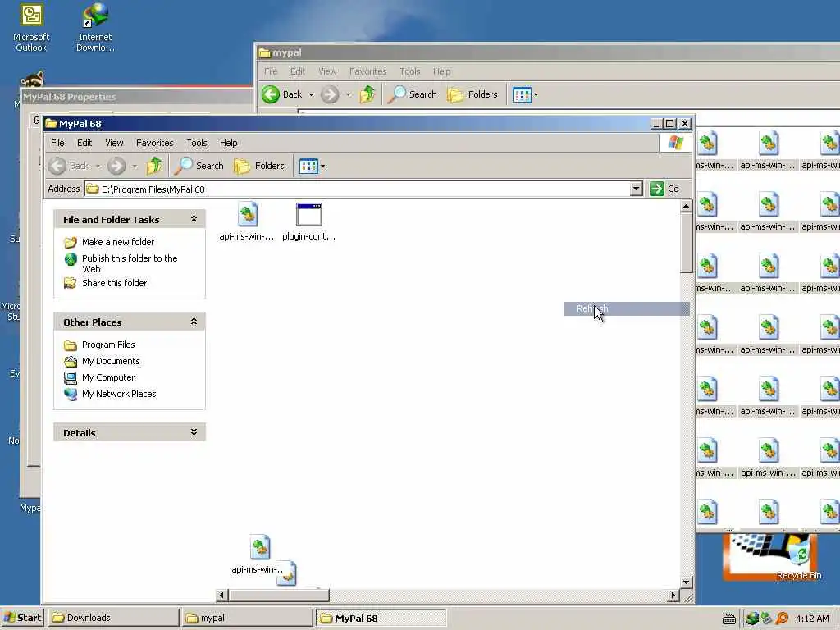Screen dimensions: 840x630
Task: Click Up folder icon in mypal window
Action: (367, 94)
